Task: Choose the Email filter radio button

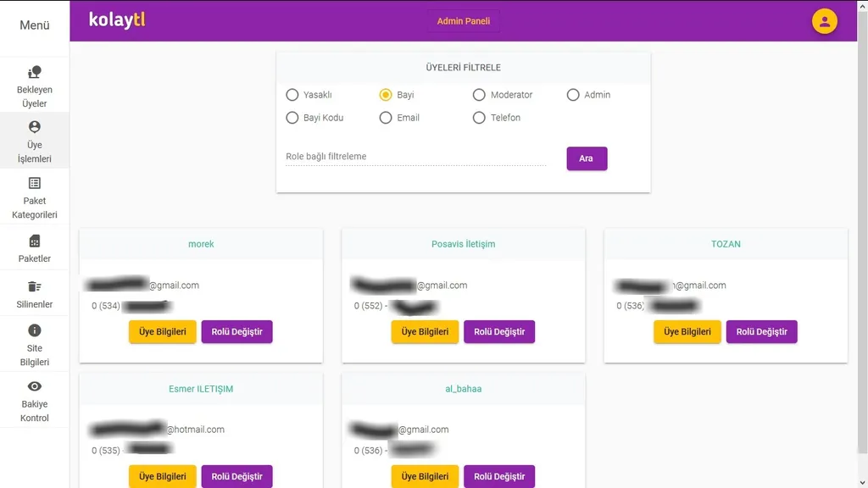Action: coord(386,118)
